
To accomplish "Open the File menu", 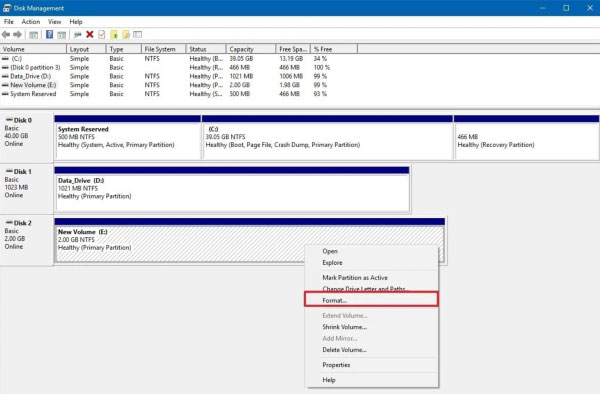I will coord(8,22).
